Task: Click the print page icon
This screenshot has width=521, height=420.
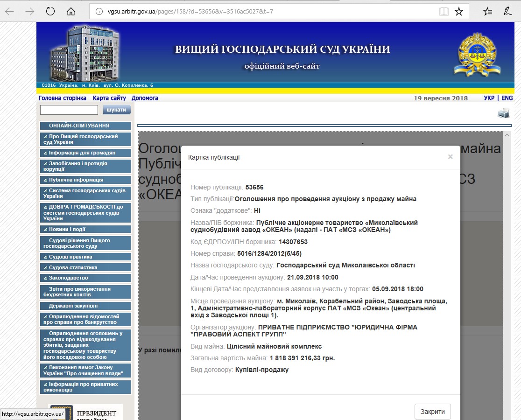Action: pyautogui.click(x=503, y=113)
